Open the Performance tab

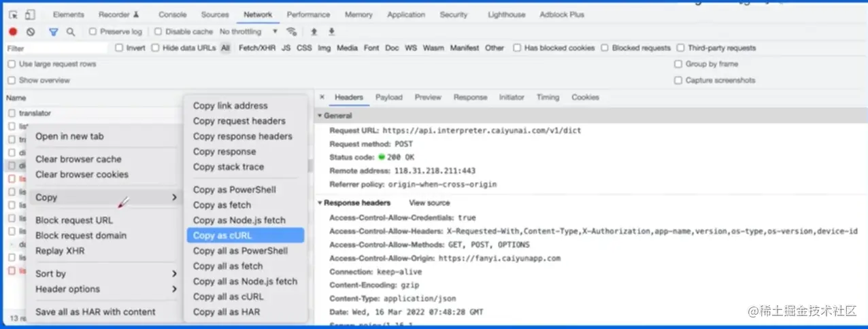tap(308, 14)
